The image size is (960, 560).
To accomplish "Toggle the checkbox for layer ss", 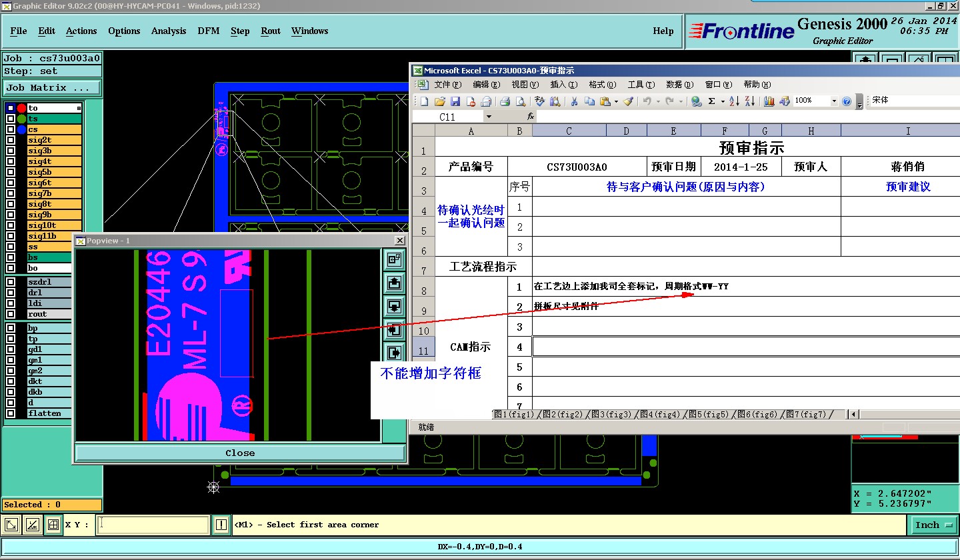I will 11,247.
